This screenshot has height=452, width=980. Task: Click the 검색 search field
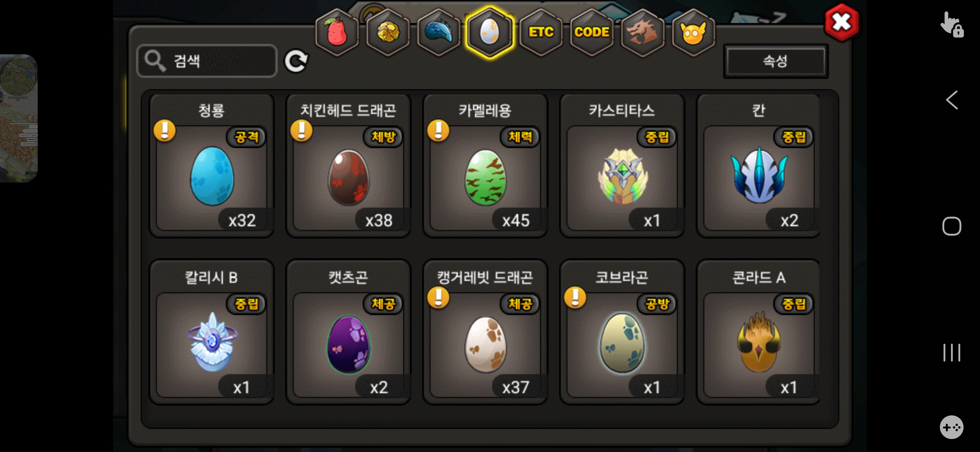[x=207, y=61]
